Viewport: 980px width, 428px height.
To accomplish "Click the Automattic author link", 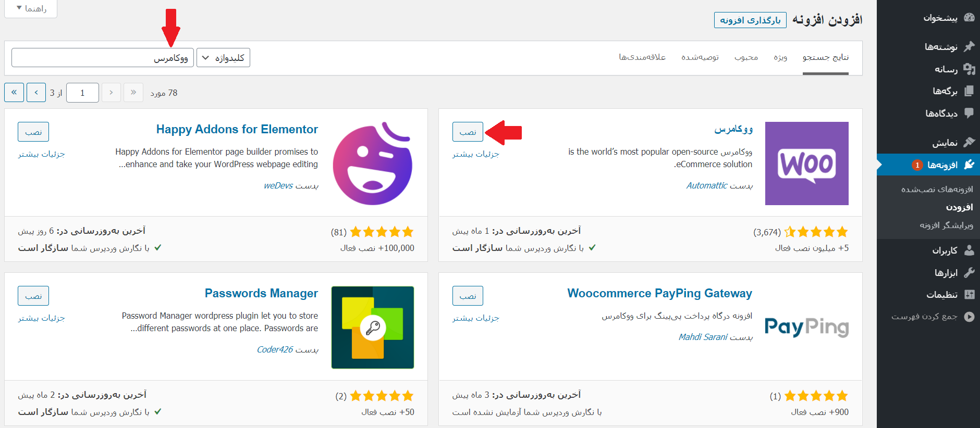I will (706, 185).
